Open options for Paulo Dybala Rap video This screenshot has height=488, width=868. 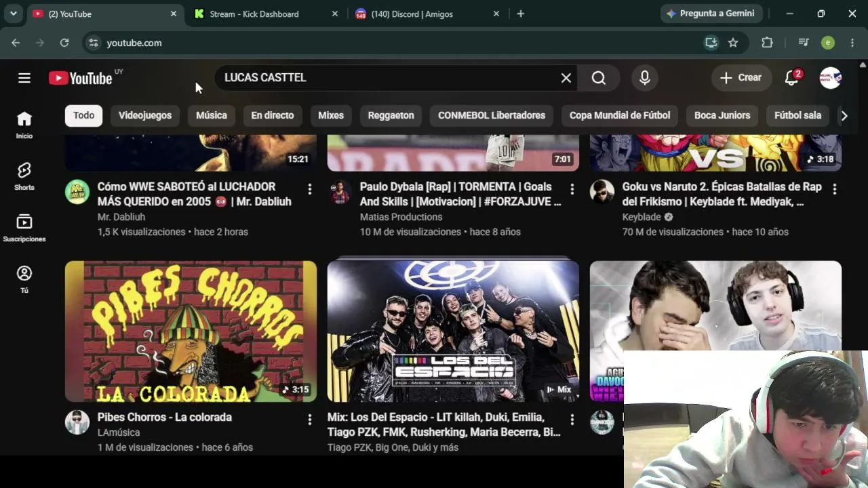pos(572,189)
